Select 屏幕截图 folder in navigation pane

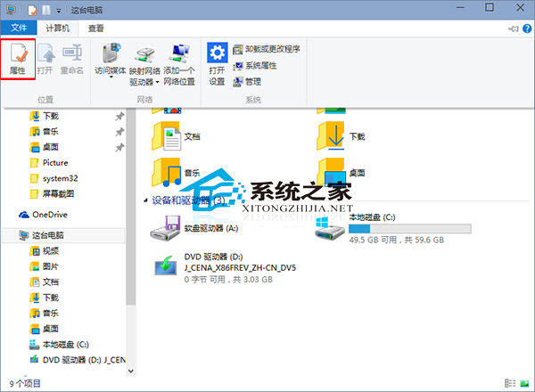59,193
